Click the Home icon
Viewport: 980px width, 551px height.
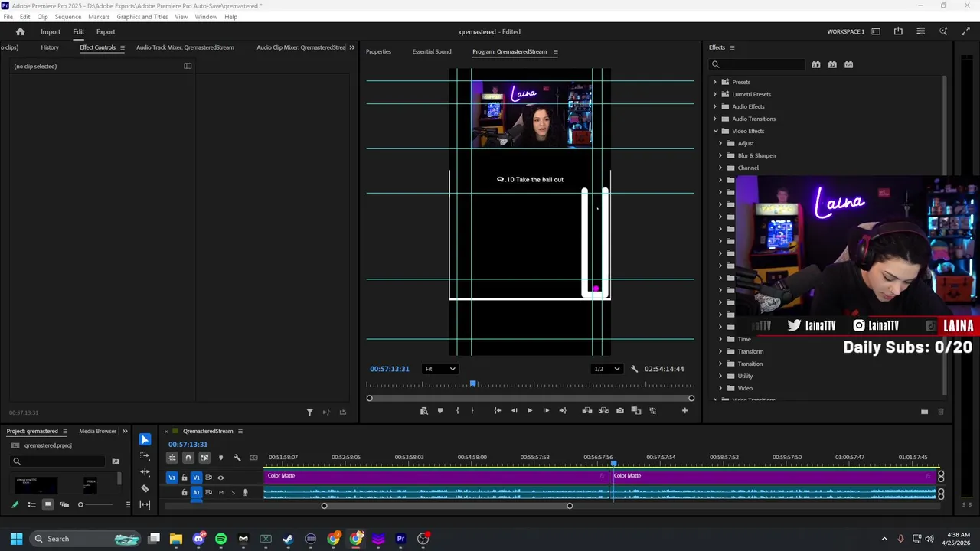tap(21, 31)
